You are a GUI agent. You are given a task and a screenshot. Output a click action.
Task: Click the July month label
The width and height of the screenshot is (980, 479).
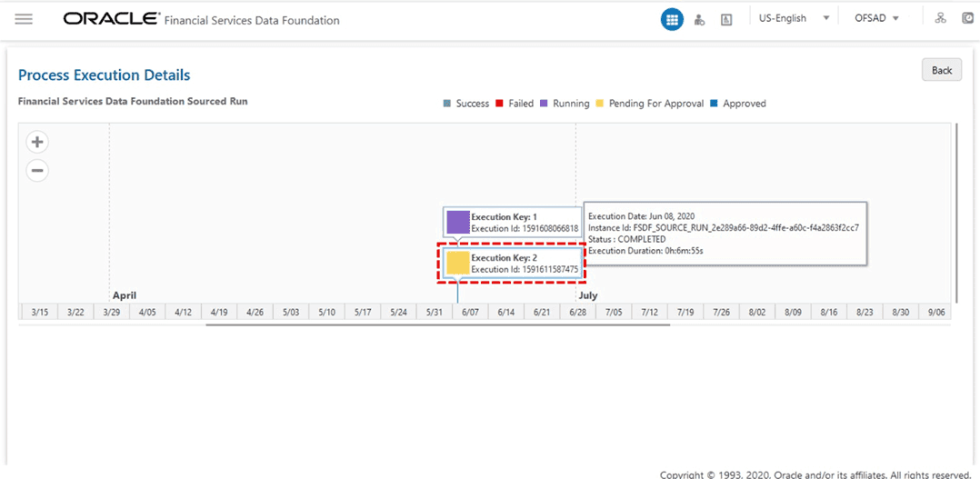tap(587, 295)
